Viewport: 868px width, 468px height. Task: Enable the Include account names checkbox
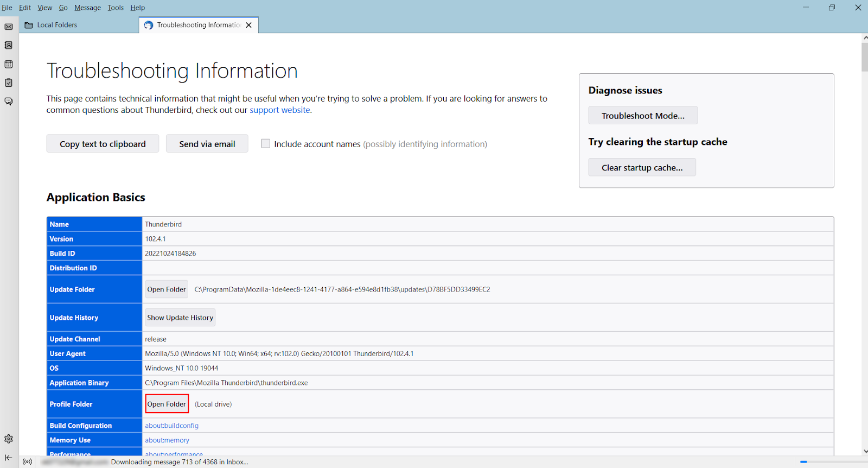click(265, 144)
